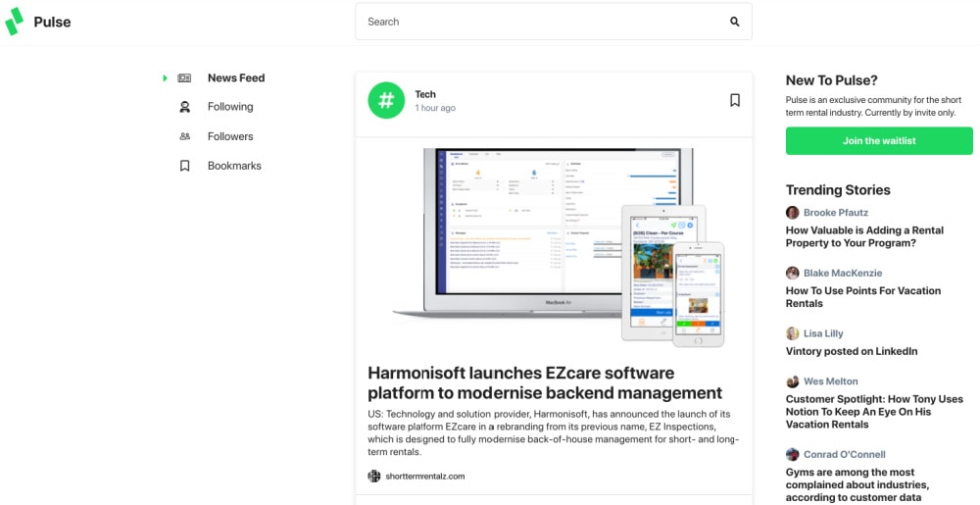Image resolution: width=980 pixels, height=505 pixels.
Task: Click the magnifying glass search icon
Action: (734, 22)
